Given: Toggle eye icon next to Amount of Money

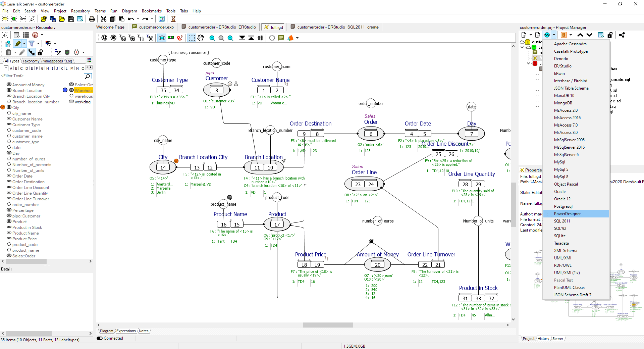Looking at the screenshot, I should (9, 85).
